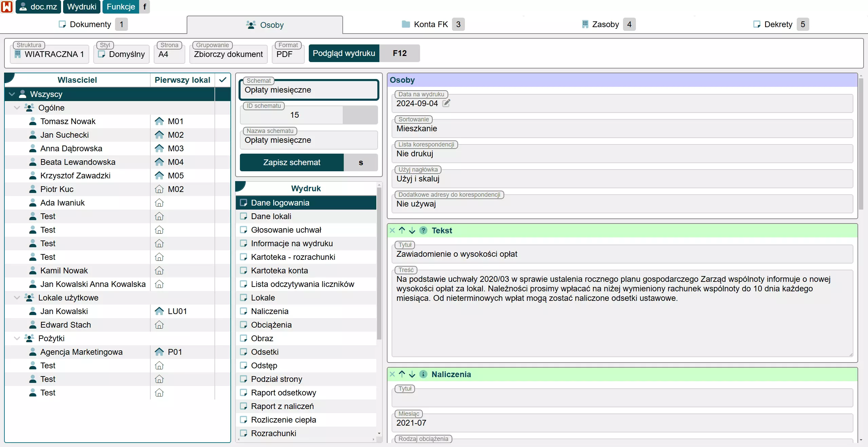The height and width of the screenshot is (447, 868).
Task: Open the Wydruki menu
Action: [81, 7]
